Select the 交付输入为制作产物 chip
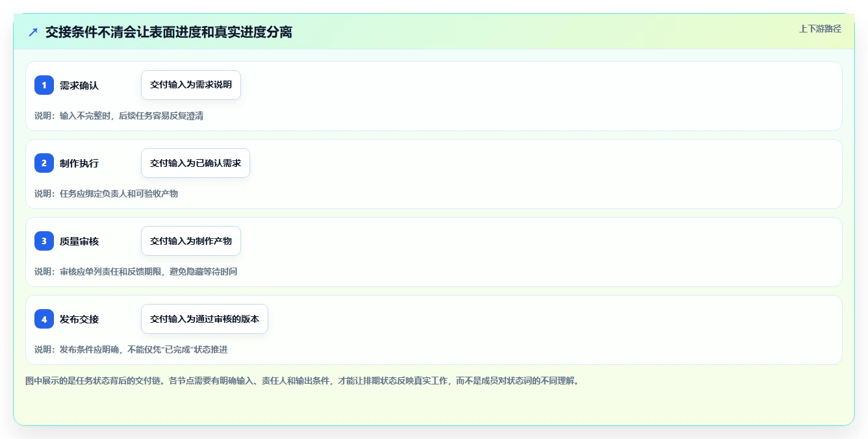This screenshot has width=868, height=439. 191,241
